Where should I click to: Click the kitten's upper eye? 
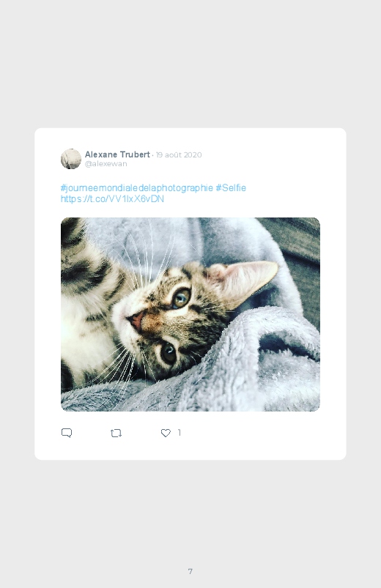(181, 298)
